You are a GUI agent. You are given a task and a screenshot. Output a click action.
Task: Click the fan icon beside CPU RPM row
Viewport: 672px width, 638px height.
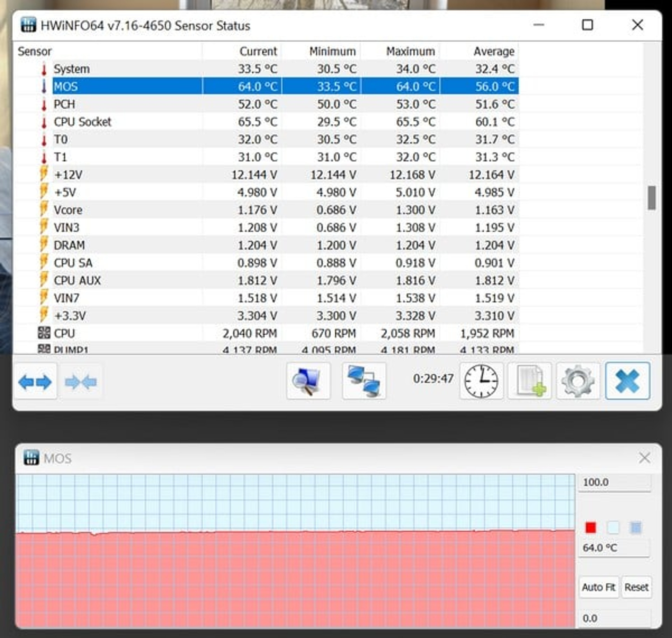(x=44, y=333)
